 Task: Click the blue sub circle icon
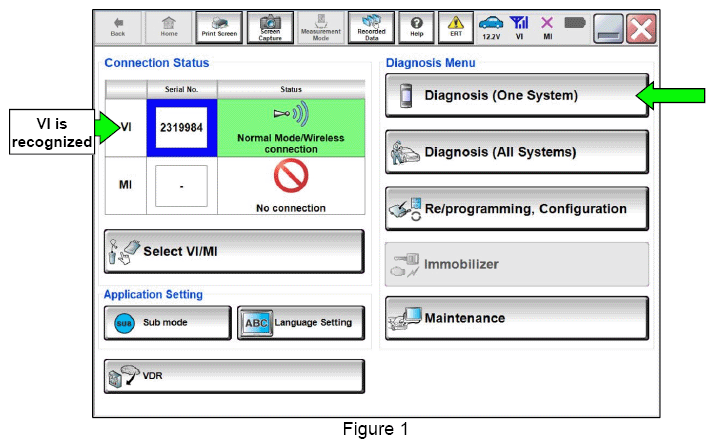click(124, 323)
